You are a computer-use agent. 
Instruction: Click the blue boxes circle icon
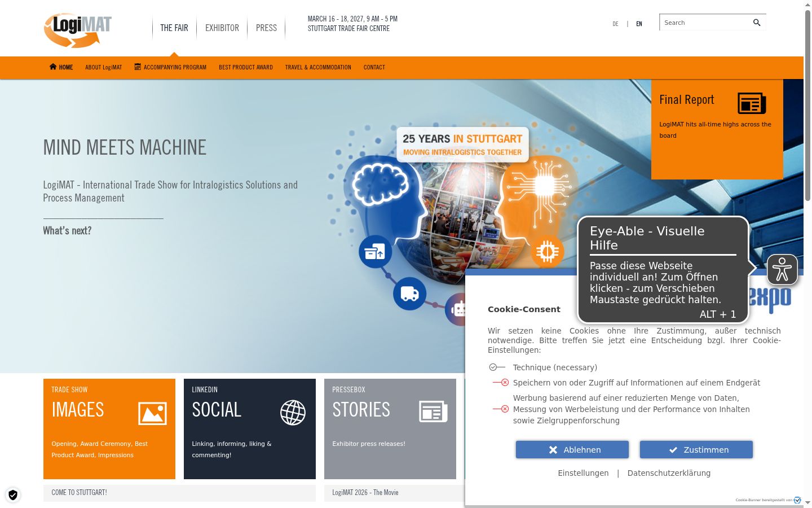(376, 252)
